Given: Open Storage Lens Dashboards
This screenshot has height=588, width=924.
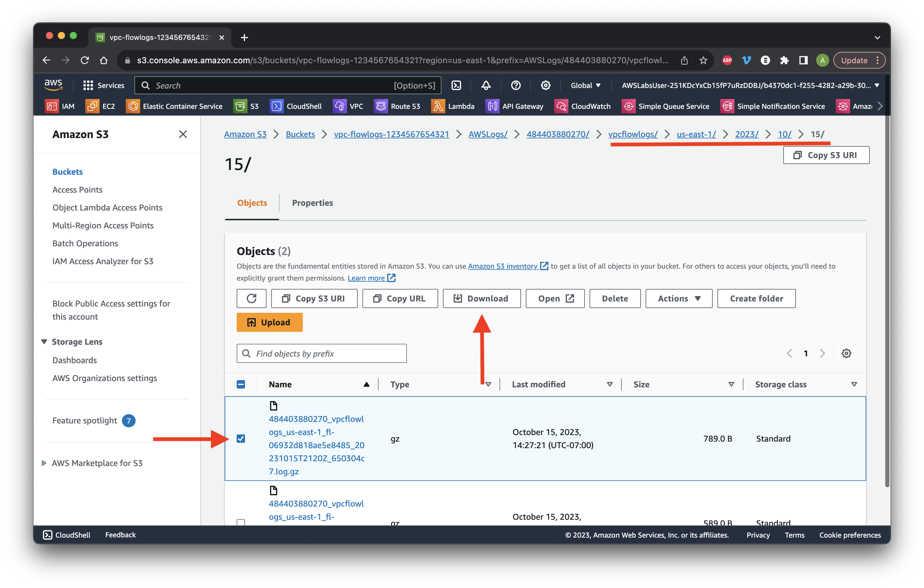Looking at the screenshot, I should [x=75, y=360].
